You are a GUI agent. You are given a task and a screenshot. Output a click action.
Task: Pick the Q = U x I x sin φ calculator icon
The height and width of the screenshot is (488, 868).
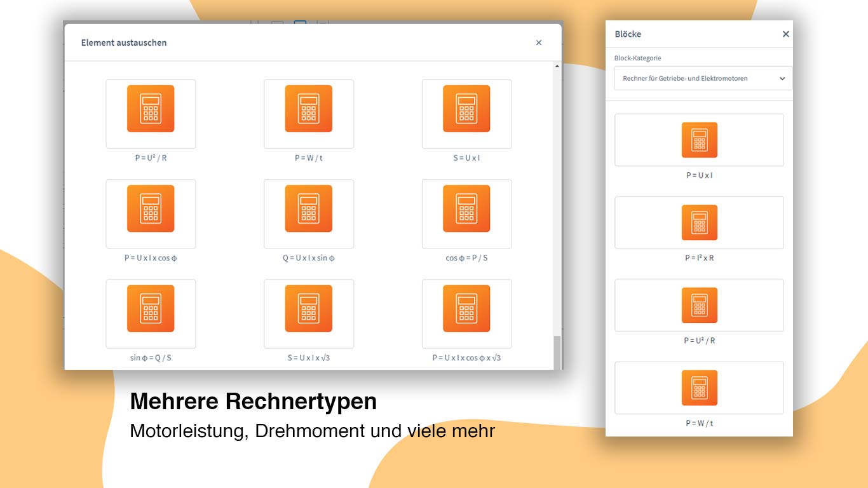pyautogui.click(x=309, y=208)
